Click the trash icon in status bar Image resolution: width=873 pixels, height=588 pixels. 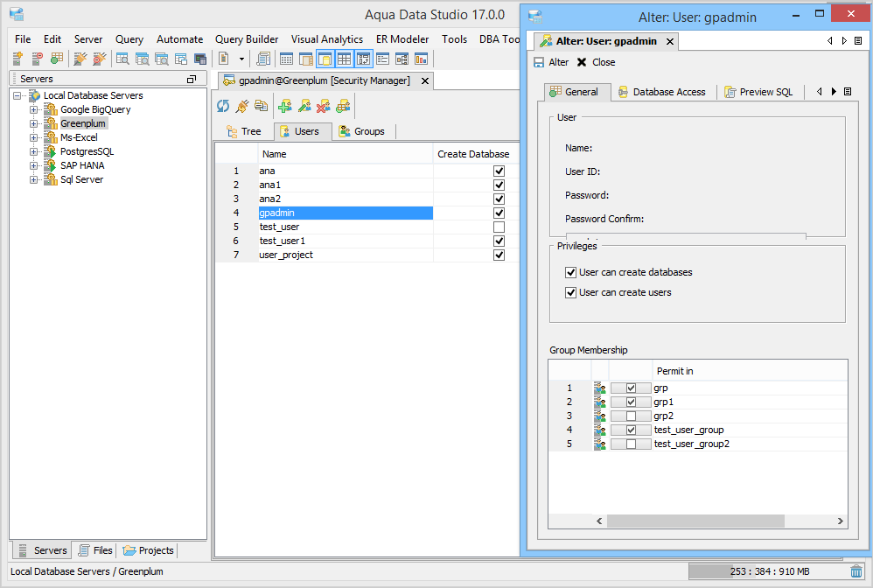(x=856, y=571)
